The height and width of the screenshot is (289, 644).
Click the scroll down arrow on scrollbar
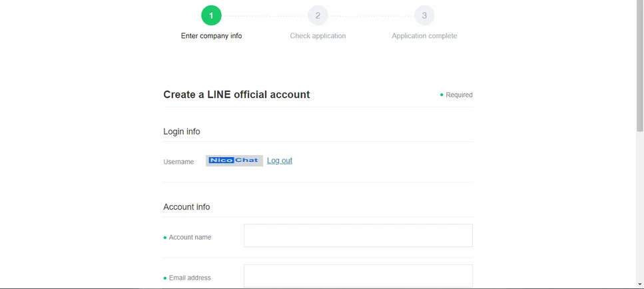(x=640, y=284)
